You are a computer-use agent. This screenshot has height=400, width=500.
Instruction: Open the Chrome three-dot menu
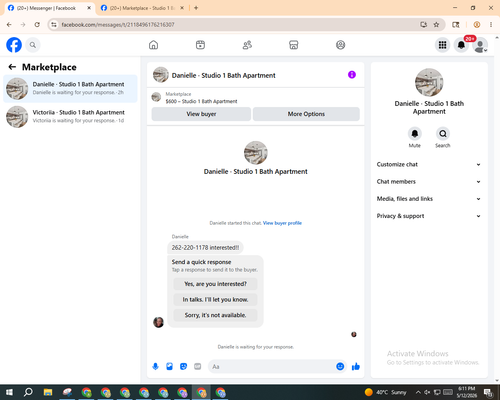coord(491,25)
